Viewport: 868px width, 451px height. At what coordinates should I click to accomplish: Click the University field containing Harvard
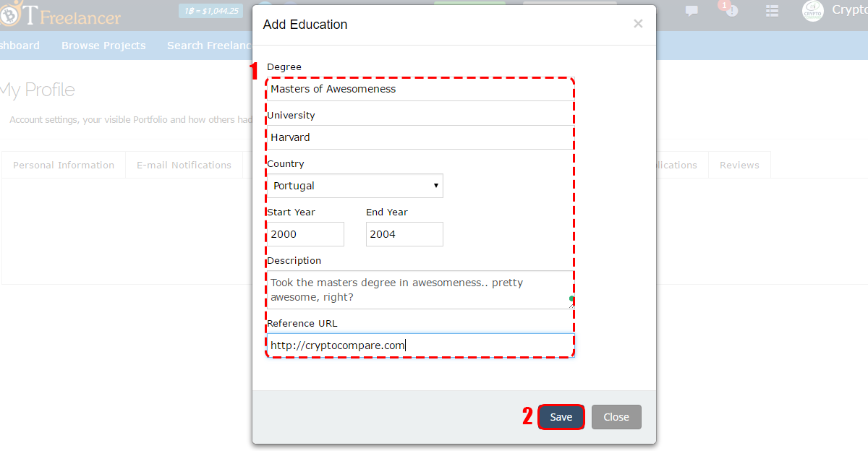pos(420,137)
